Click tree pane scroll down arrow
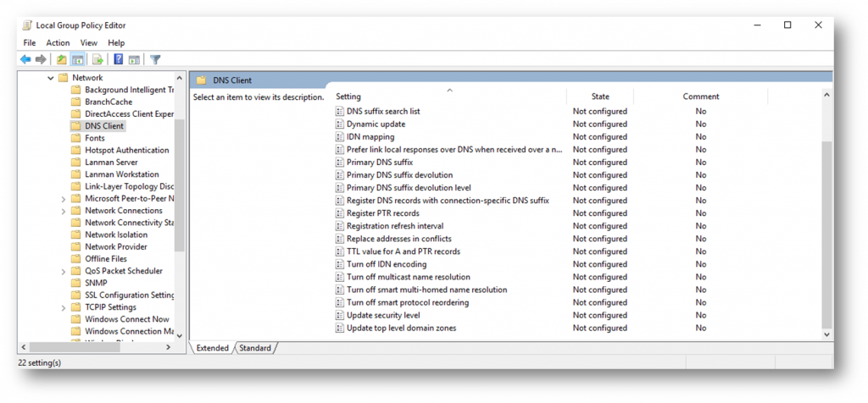The height and width of the screenshot is (403, 868). click(x=179, y=335)
